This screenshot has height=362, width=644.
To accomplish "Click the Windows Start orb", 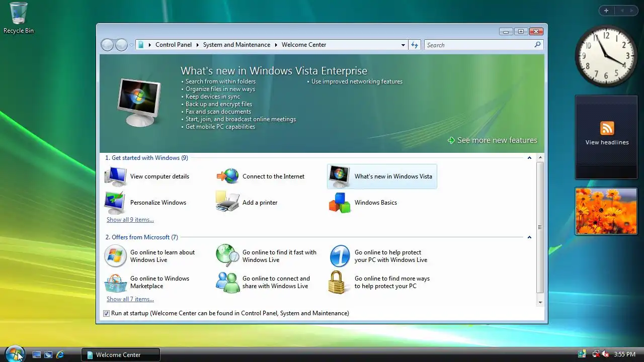I will pos(15,354).
